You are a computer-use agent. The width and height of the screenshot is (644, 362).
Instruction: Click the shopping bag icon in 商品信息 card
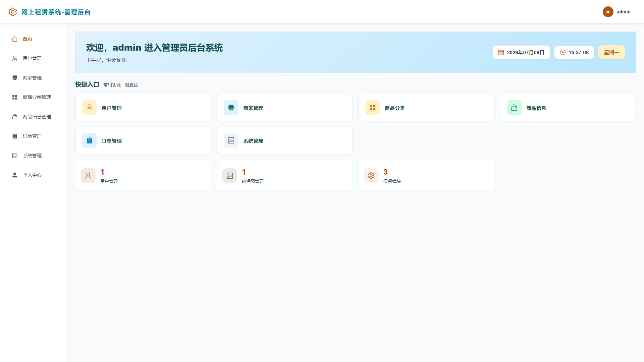click(514, 108)
